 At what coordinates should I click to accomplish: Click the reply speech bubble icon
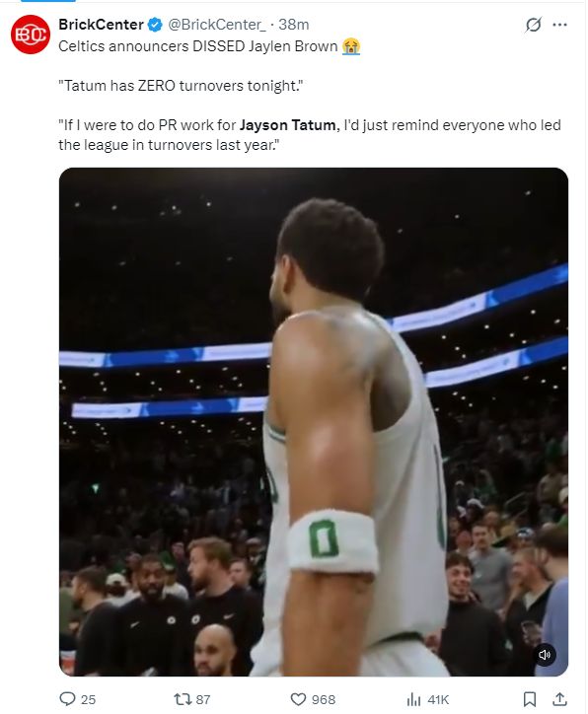(x=67, y=698)
